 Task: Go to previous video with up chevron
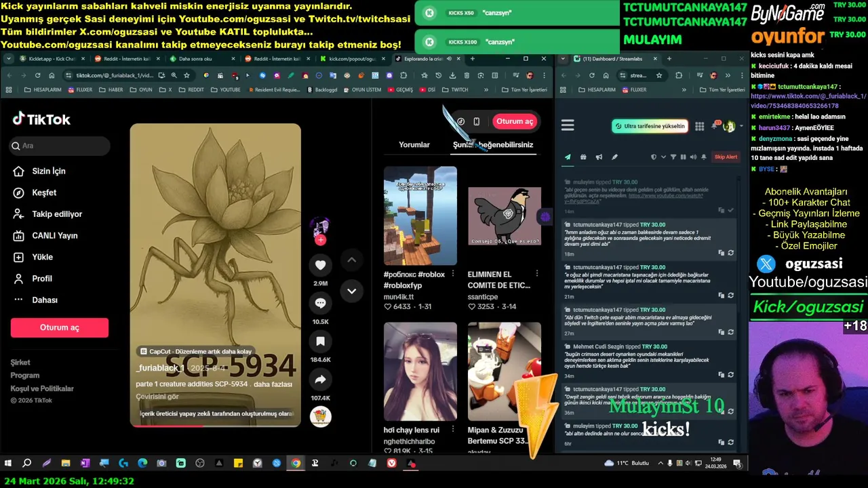pyautogui.click(x=351, y=260)
